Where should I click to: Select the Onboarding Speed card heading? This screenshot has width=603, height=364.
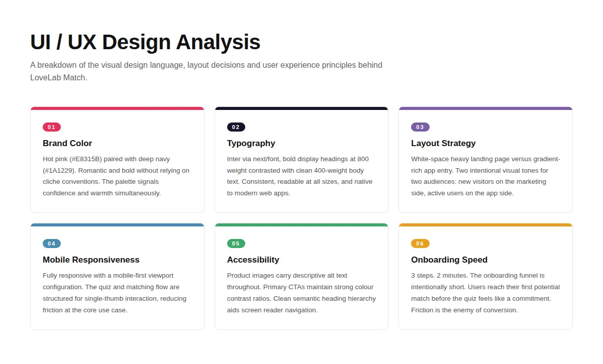pos(449,260)
